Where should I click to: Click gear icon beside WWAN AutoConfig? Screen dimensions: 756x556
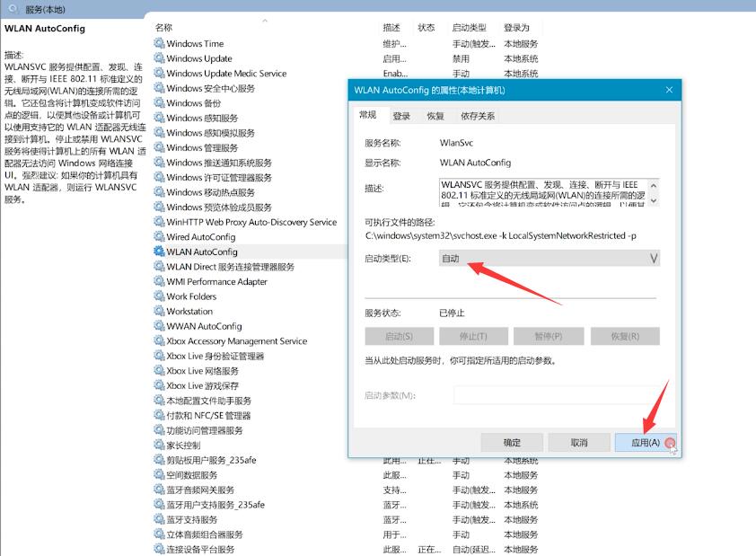tap(159, 326)
